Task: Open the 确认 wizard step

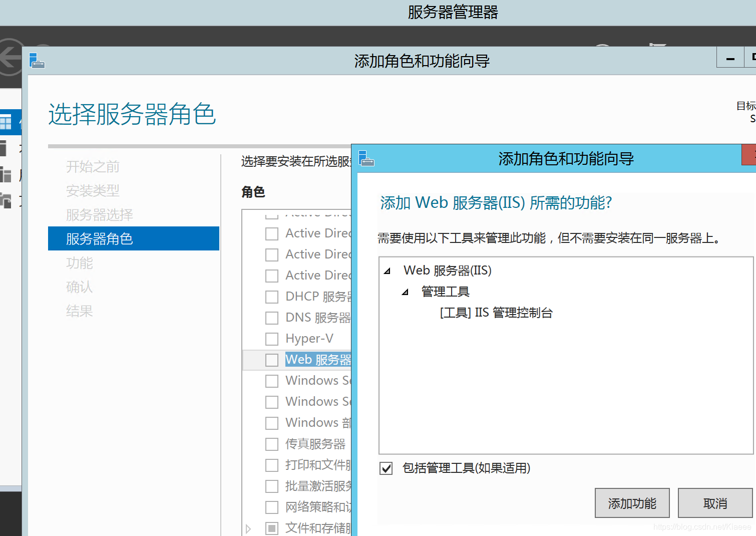Action: click(x=80, y=287)
